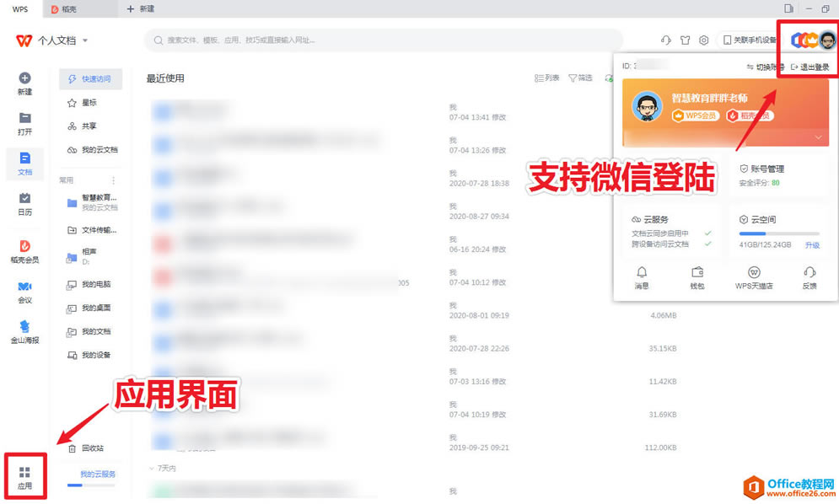Open 钱包 wallet icon in account panel
839x504 pixels.
tap(697, 271)
